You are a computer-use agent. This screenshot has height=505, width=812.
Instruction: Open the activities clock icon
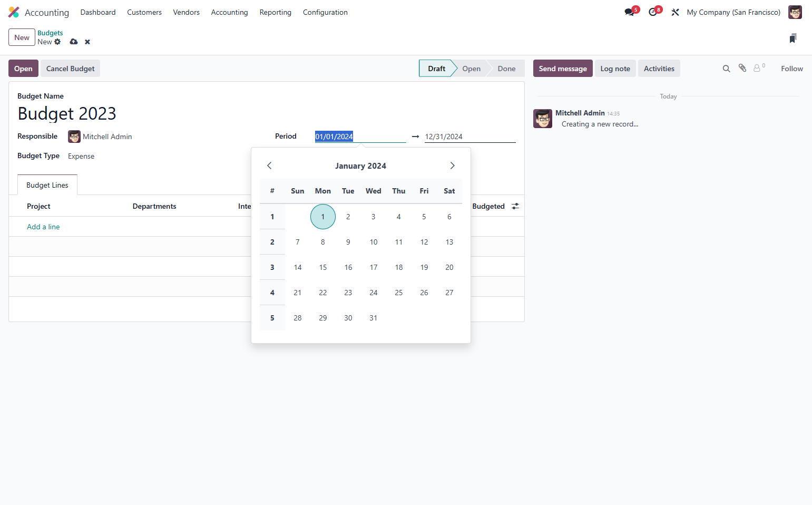pos(653,12)
